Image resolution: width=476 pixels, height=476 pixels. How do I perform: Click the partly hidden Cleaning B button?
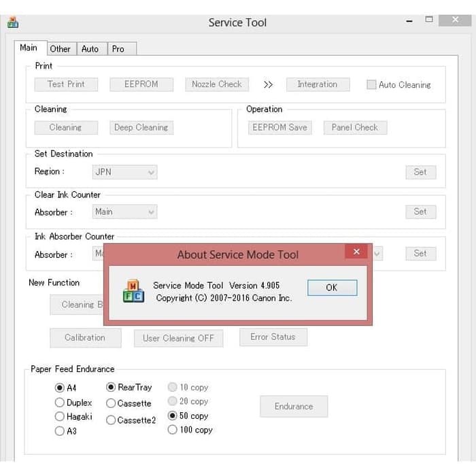click(77, 305)
